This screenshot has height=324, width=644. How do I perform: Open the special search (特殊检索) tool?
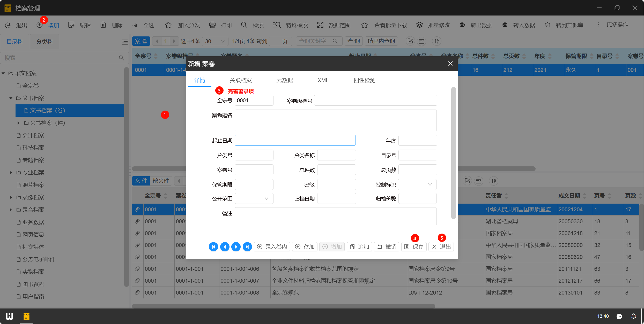point(277,25)
